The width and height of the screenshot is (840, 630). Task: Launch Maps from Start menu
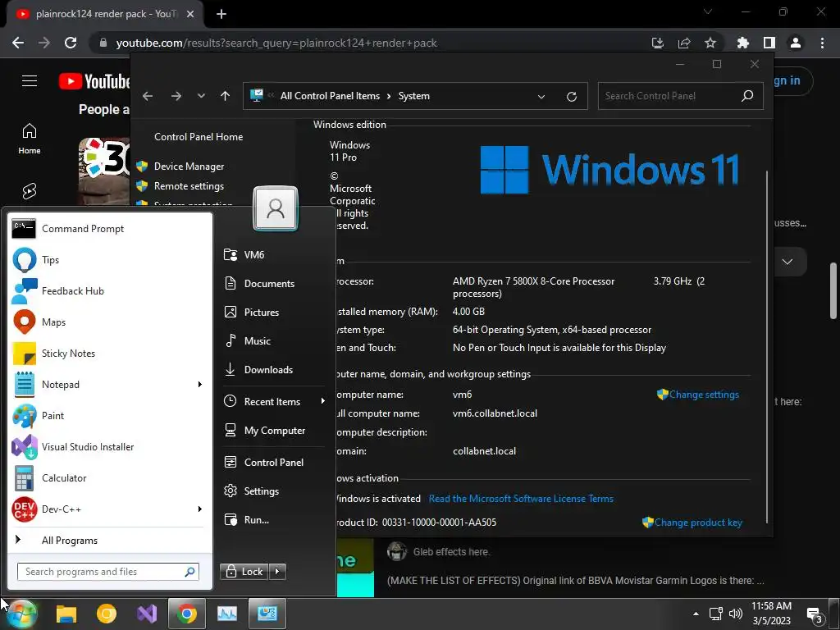110,322
